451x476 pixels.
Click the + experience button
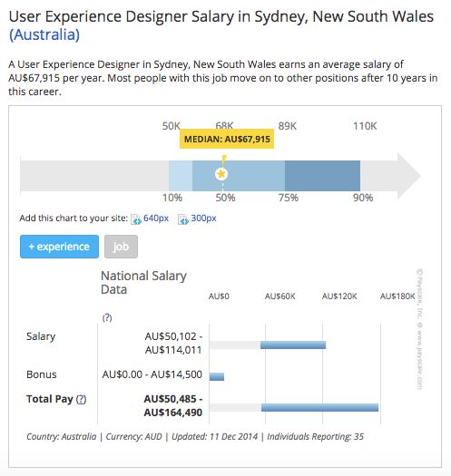coord(59,247)
